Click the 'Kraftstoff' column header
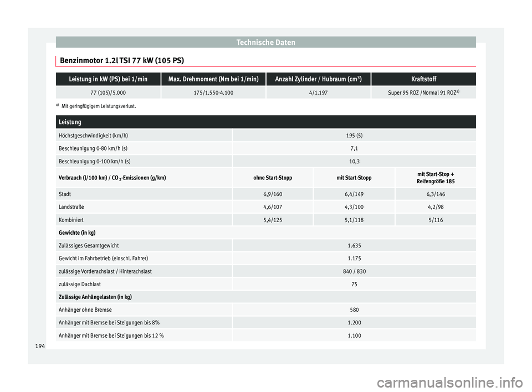 point(424,79)
